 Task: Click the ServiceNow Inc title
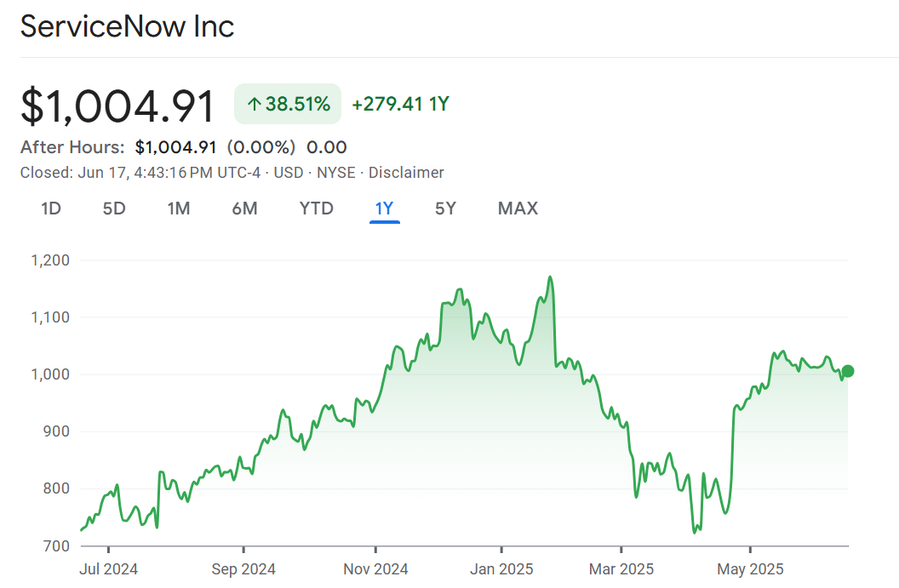(127, 26)
